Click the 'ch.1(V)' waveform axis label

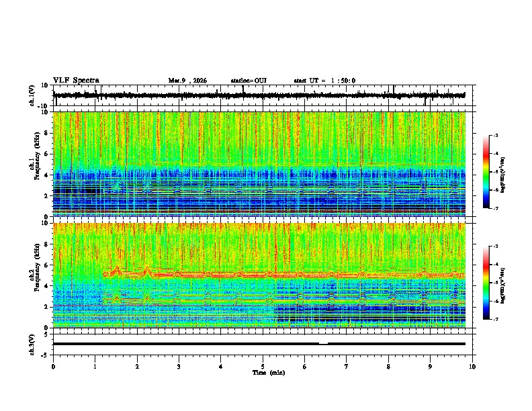[x=32, y=95]
